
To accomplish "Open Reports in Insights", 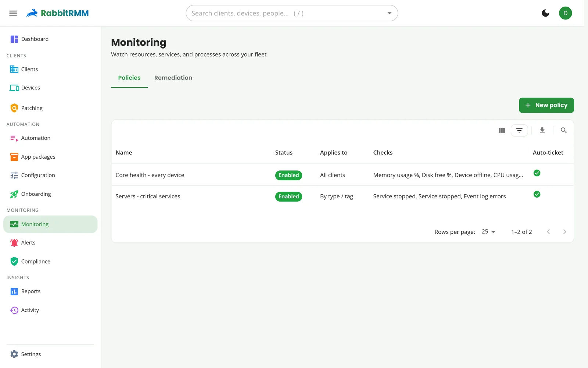I will click(x=50, y=291).
